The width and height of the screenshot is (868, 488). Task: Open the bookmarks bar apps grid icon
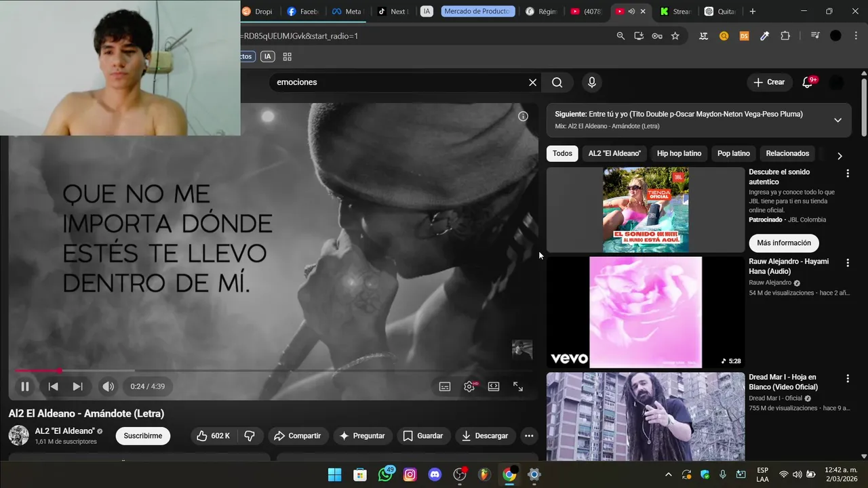(287, 57)
